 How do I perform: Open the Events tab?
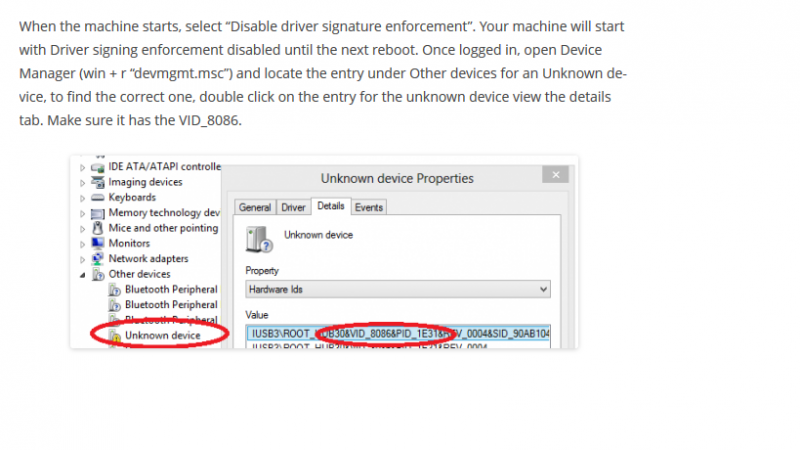[369, 207]
